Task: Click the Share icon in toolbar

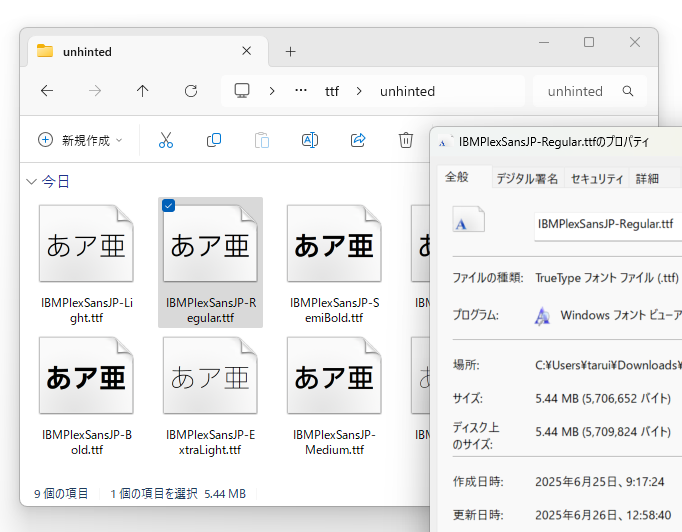Action: (x=358, y=140)
